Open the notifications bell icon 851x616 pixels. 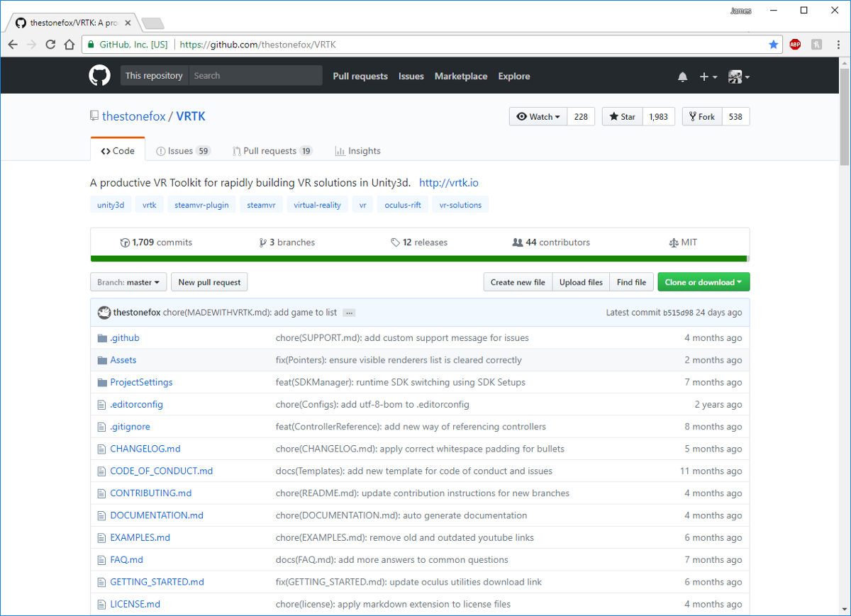click(x=682, y=76)
